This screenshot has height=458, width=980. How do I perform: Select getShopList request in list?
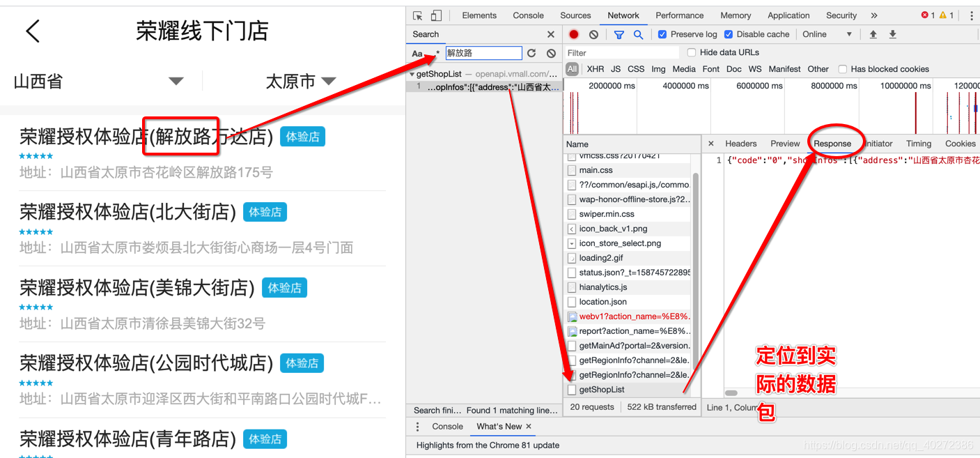tap(628, 390)
